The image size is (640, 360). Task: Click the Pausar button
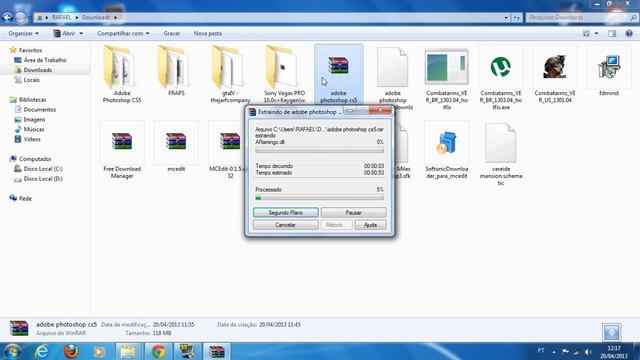click(x=353, y=213)
